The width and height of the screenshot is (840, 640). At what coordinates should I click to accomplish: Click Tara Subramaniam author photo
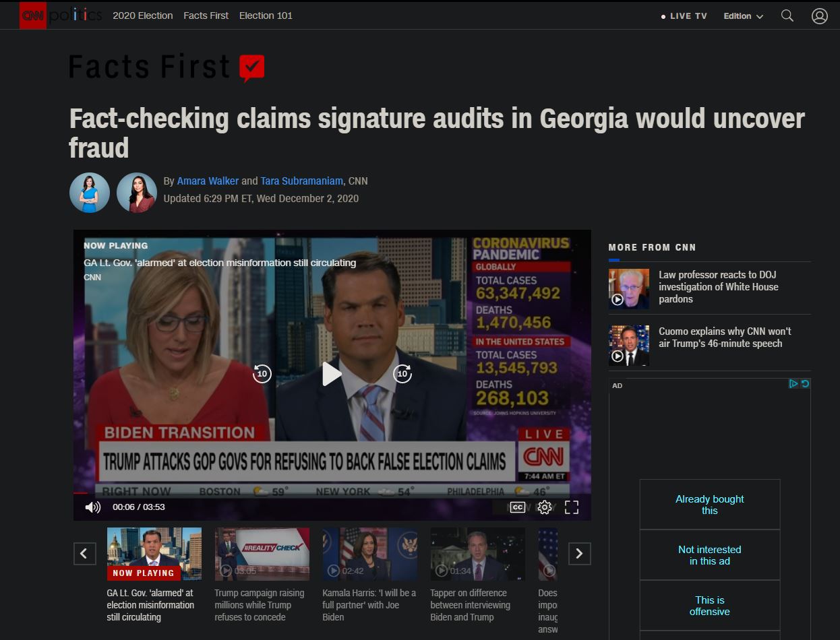pos(137,193)
